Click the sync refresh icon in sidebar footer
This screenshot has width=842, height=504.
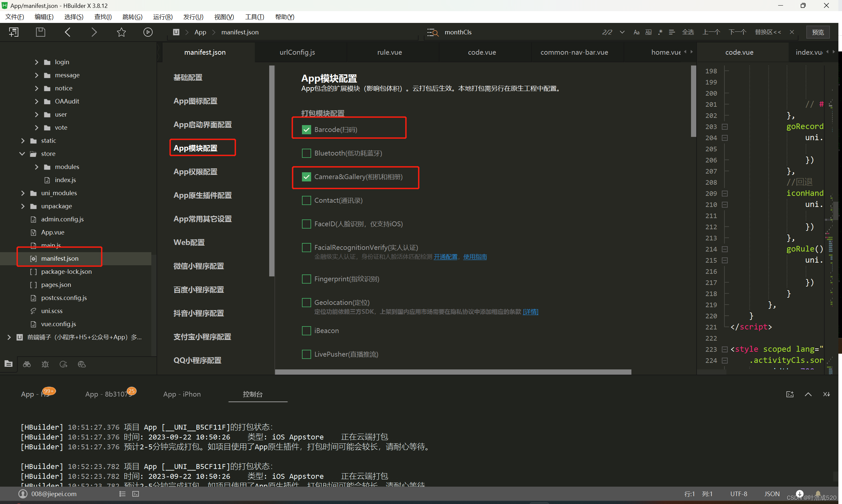pyautogui.click(x=64, y=364)
